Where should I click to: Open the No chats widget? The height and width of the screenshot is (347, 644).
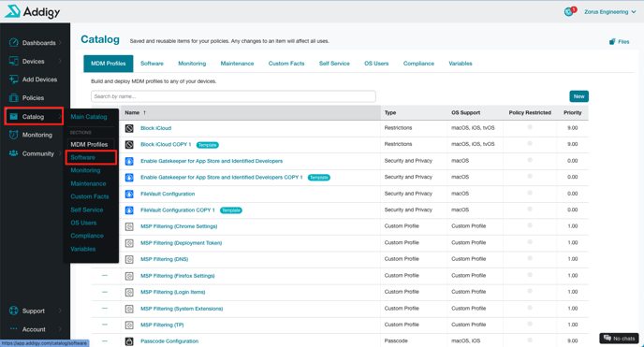[x=619, y=339]
